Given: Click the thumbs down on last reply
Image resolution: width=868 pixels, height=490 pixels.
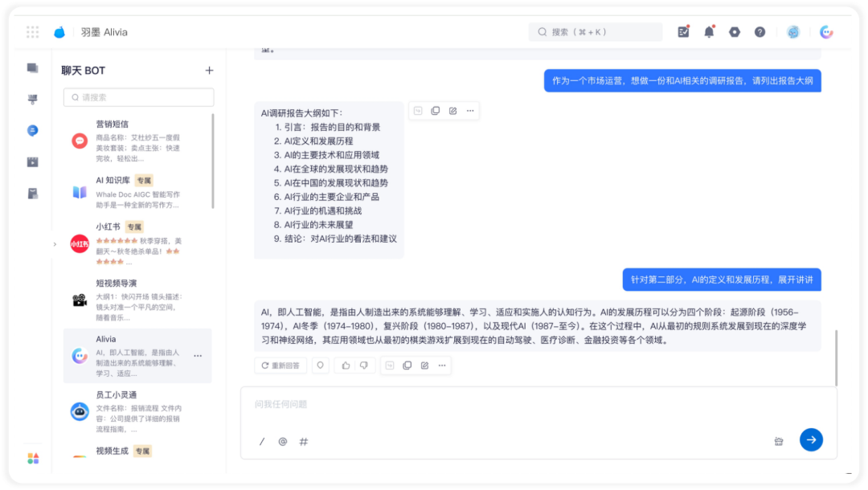Looking at the screenshot, I should (x=364, y=365).
